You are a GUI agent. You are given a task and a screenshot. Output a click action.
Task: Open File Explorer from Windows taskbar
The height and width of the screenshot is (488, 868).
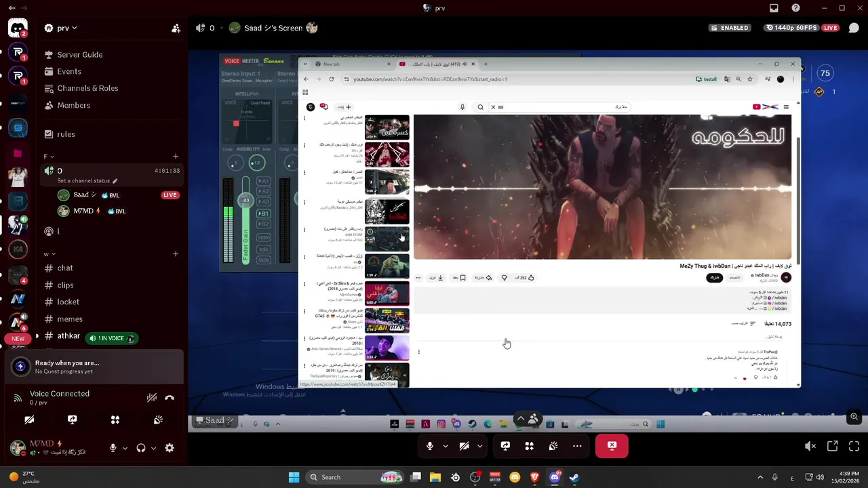(435, 477)
